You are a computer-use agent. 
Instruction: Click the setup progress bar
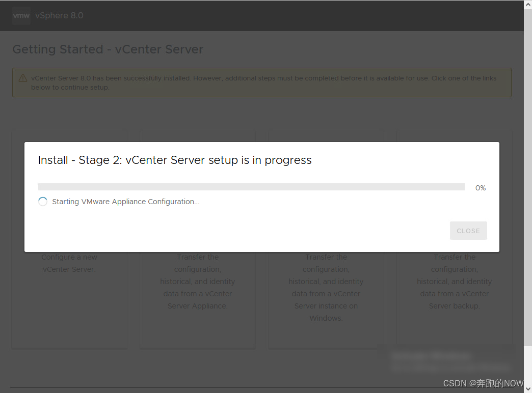(x=251, y=187)
